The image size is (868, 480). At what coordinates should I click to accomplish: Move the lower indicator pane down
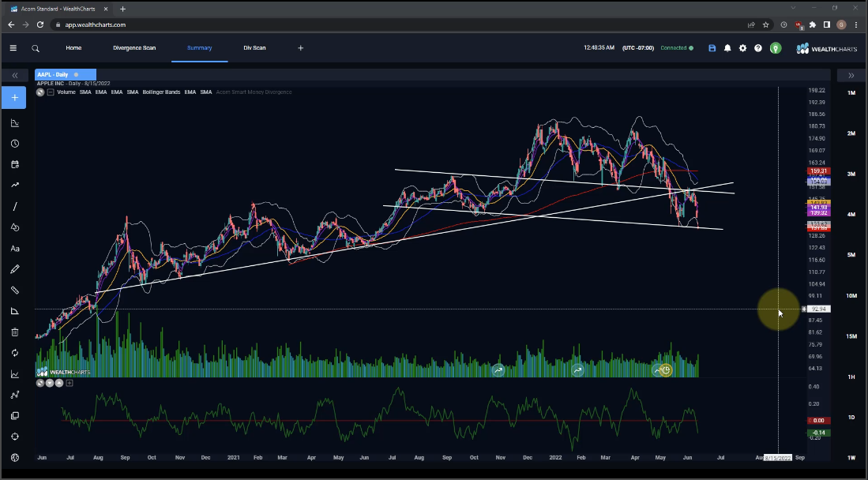coord(50,383)
